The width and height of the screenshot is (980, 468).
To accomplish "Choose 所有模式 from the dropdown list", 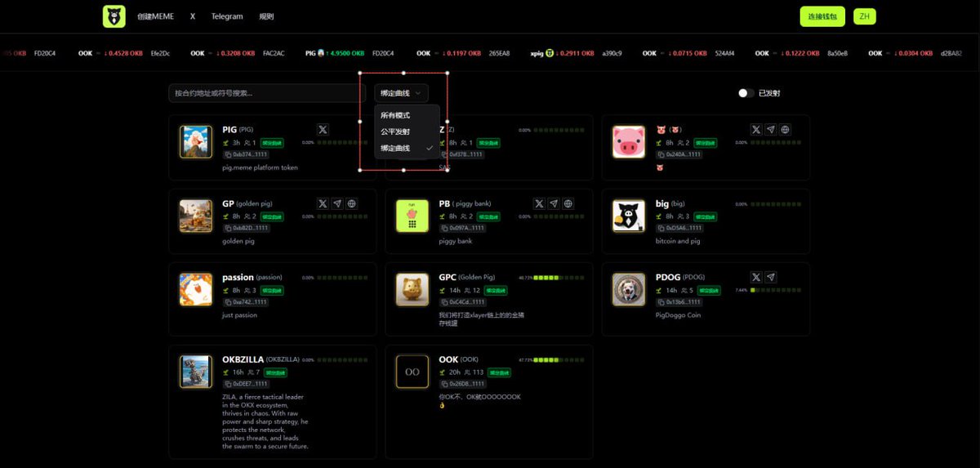I will [x=395, y=115].
